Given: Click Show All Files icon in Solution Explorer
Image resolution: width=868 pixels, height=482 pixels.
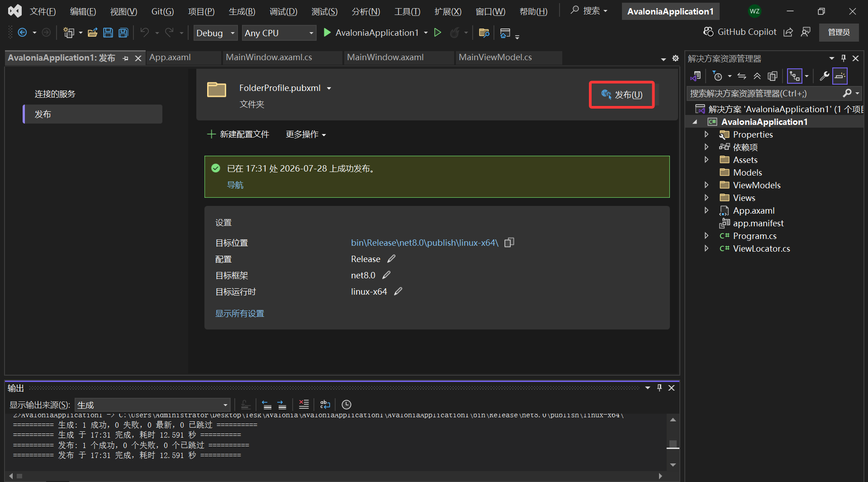Looking at the screenshot, I should pos(773,76).
